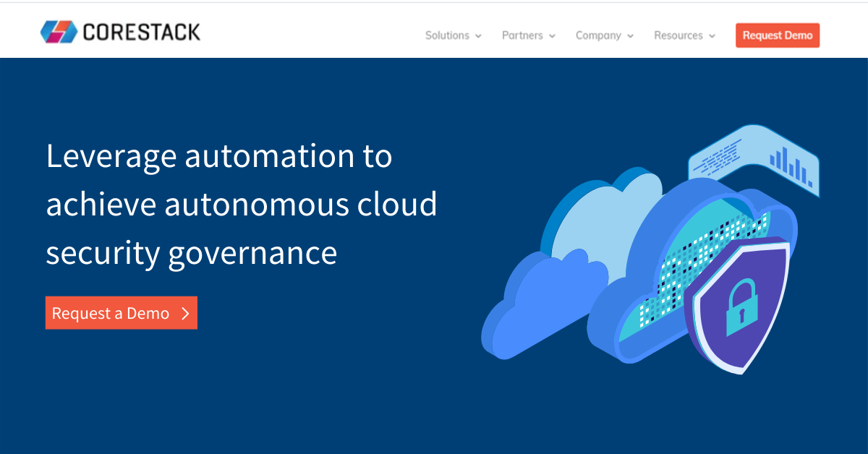The image size is (868, 454).
Task: Select Resources in the navigation bar
Action: (x=678, y=35)
